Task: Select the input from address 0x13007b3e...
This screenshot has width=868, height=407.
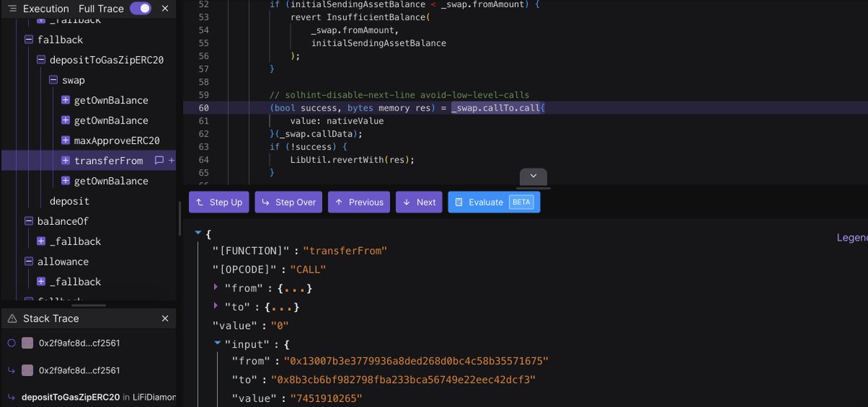Action: click(416, 361)
